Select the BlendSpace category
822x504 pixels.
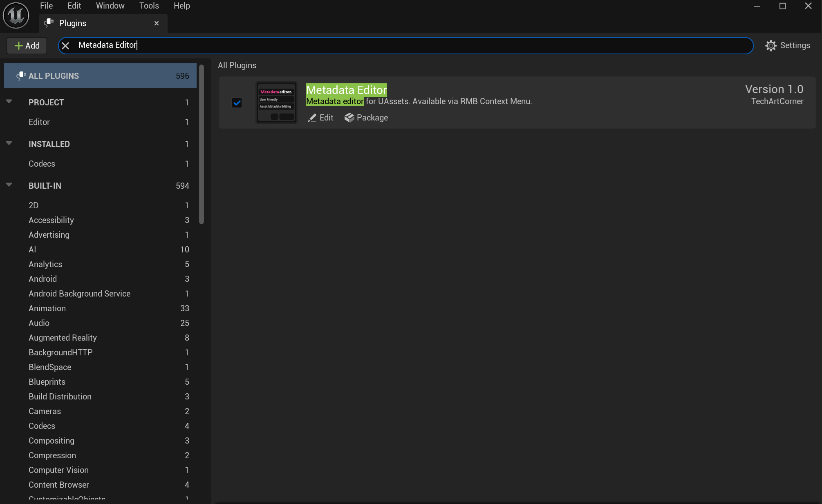coord(100,367)
